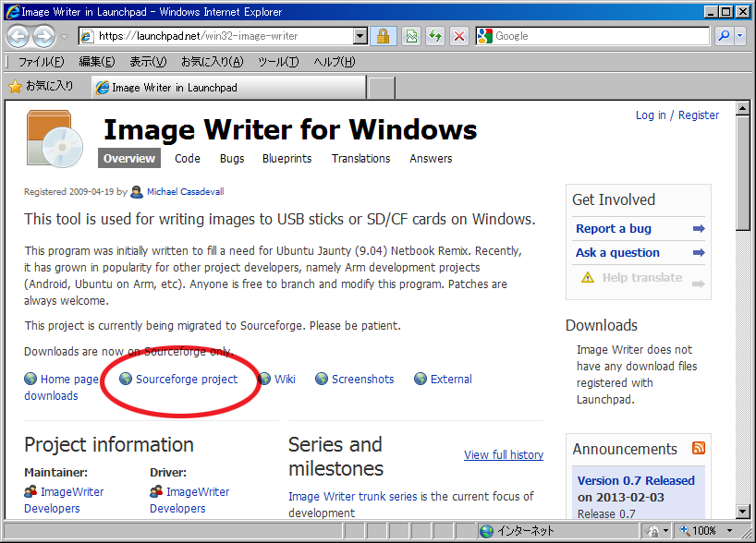
Task: Click the person icon beside Michael Casadevall
Action: [137, 192]
